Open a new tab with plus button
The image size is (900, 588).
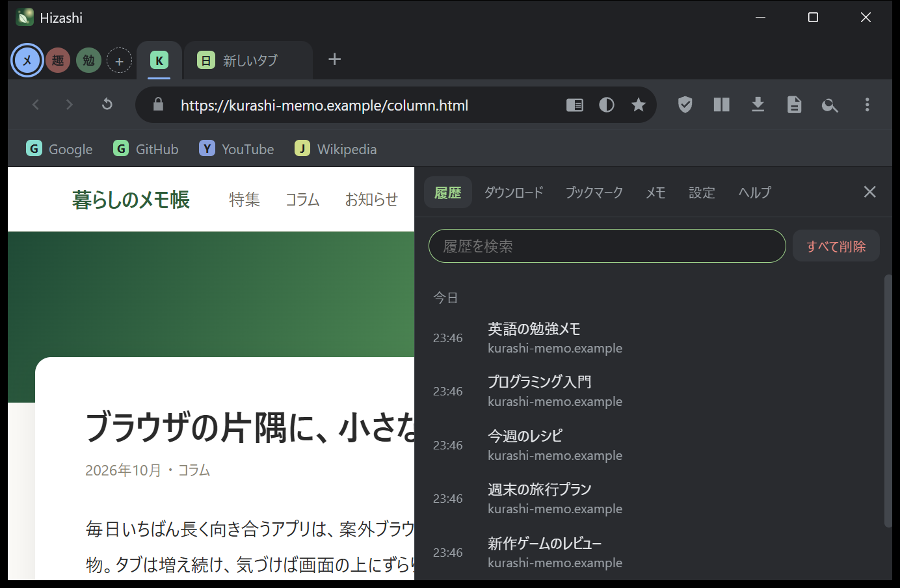click(334, 59)
